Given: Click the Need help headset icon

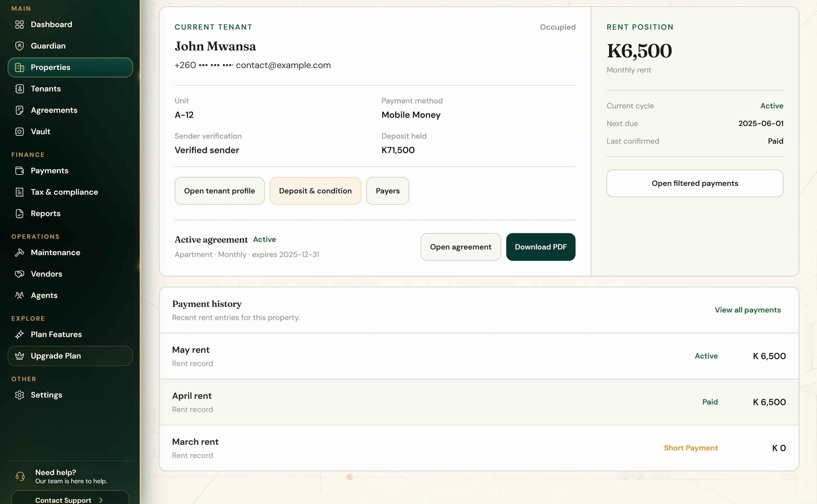Looking at the screenshot, I should 20,476.
